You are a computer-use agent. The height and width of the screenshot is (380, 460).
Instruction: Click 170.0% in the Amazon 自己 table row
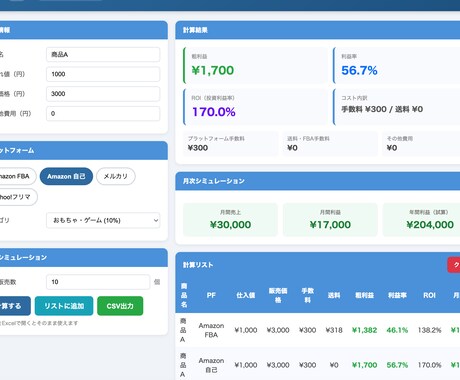coord(429,365)
